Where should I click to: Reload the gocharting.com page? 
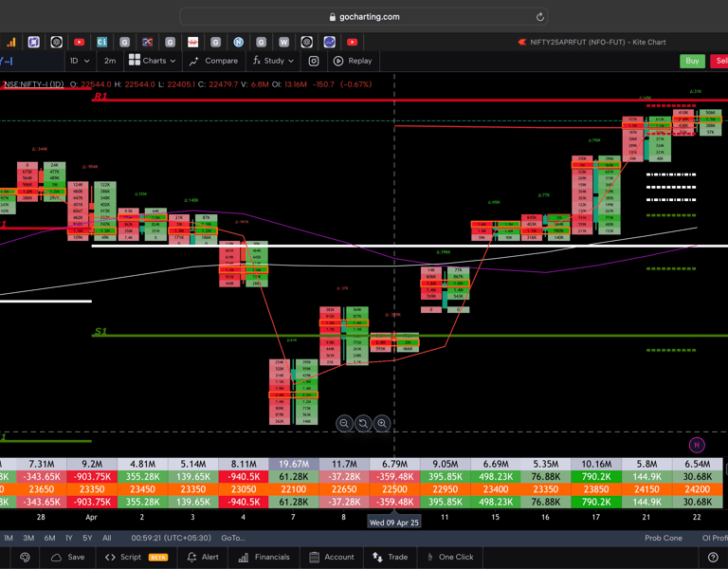[540, 17]
